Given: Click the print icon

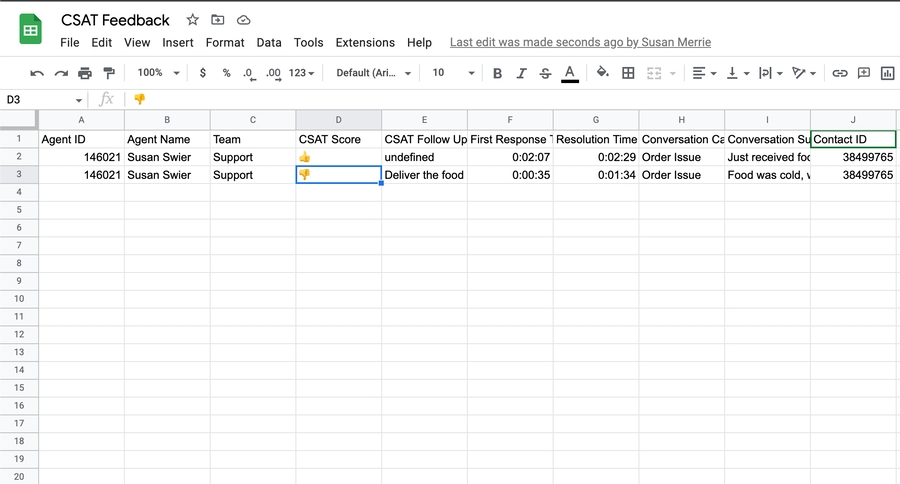Looking at the screenshot, I should [85, 73].
